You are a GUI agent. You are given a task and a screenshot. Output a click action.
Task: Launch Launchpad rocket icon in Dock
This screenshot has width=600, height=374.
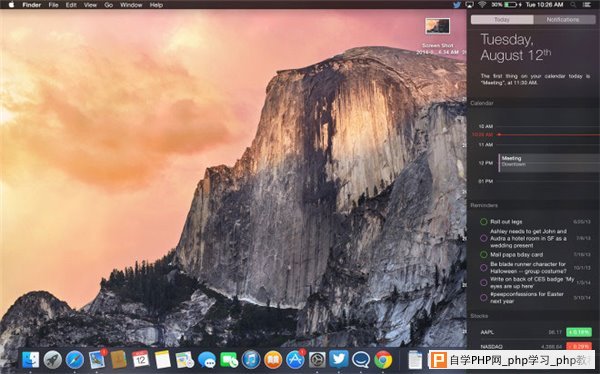[x=52, y=360]
